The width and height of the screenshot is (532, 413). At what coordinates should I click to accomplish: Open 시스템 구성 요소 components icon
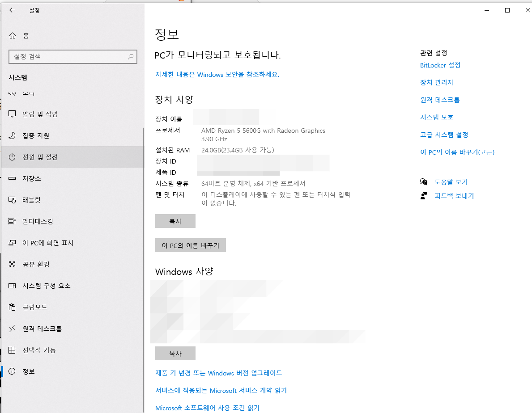coord(12,286)
